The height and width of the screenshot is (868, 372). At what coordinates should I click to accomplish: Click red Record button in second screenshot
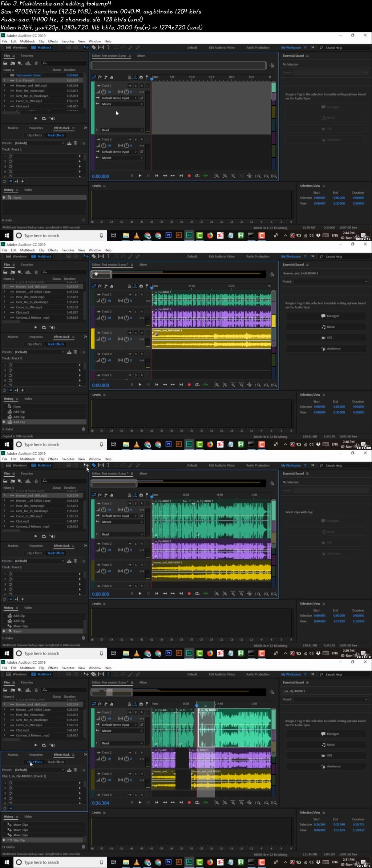(189, 385)
